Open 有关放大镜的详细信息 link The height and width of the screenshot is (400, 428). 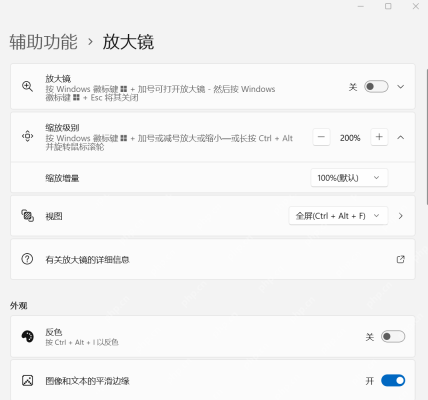point(213,259)
